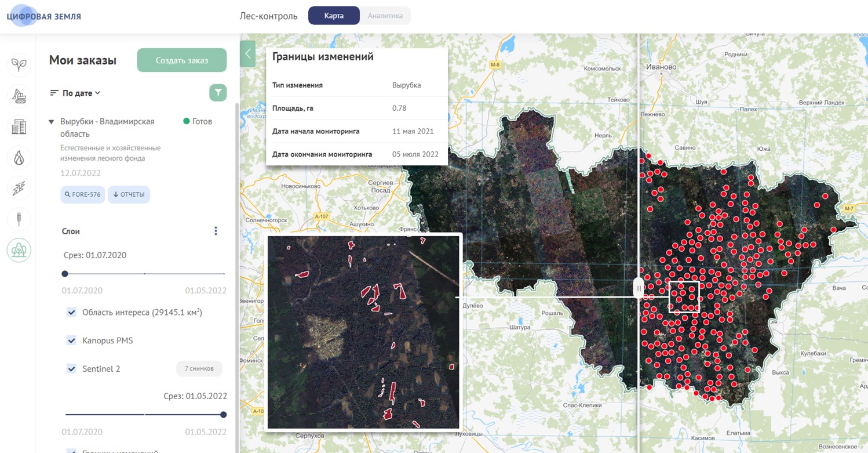Open the wheat crop module icon
This screenshot has width=868, height=453.
19,219
